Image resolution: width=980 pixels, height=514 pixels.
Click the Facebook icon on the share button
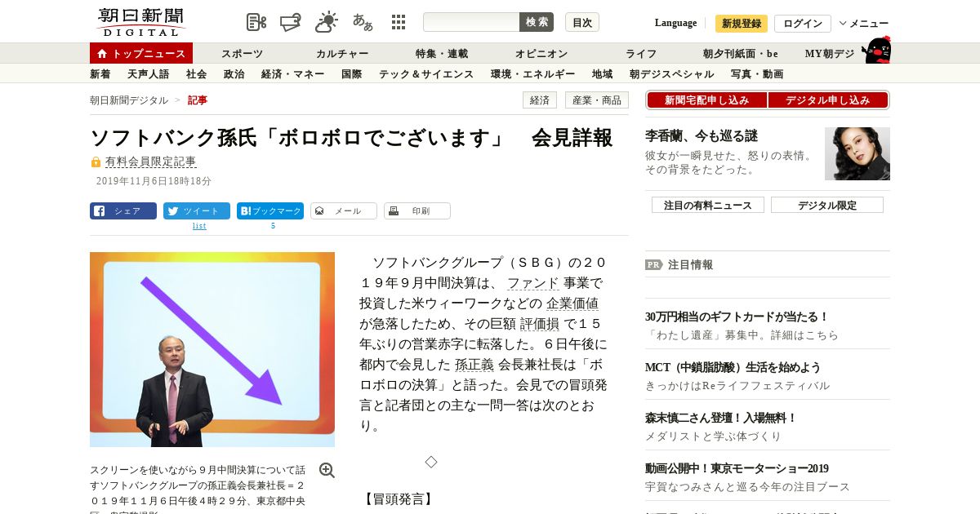click(x=99, y=211)
